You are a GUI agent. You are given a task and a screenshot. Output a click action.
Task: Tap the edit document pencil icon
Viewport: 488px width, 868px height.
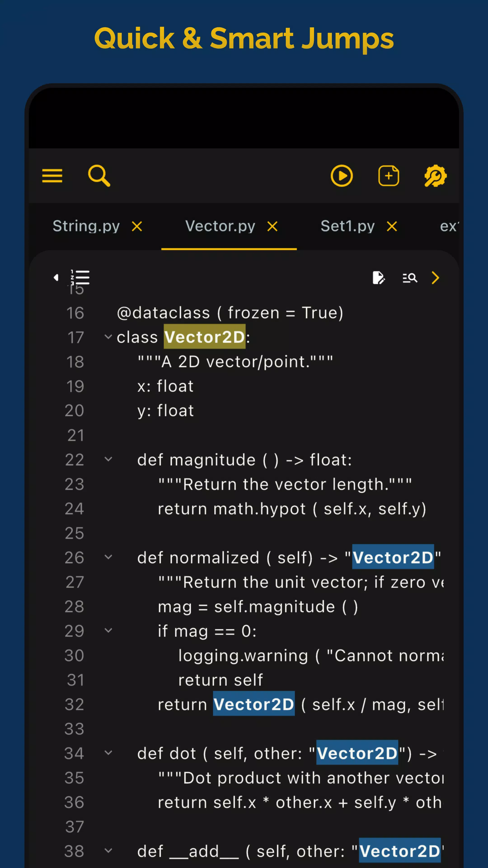(x=379, y=278)
